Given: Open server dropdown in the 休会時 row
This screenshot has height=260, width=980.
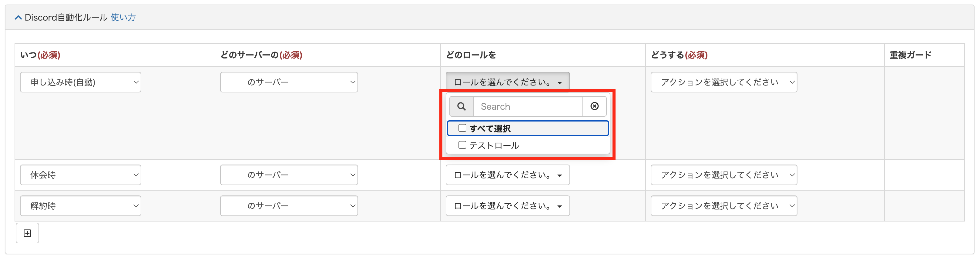Looking at the screenshot, I should [x=289, y=175].
